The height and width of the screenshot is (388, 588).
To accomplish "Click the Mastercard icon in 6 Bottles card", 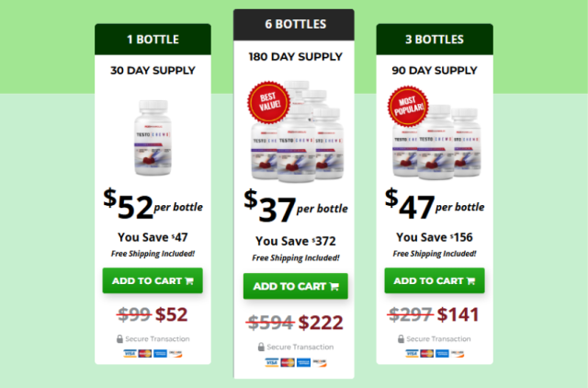I will tap(288, 362).
